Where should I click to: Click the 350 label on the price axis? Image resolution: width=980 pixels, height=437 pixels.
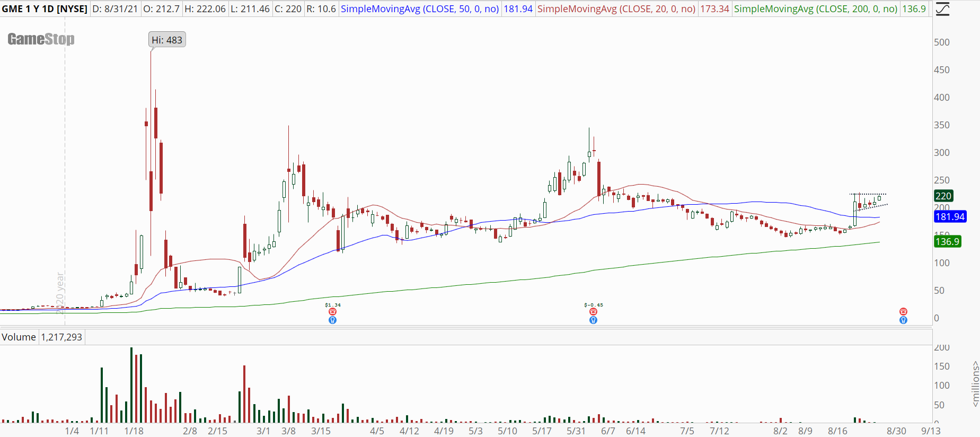pos(942,125)
